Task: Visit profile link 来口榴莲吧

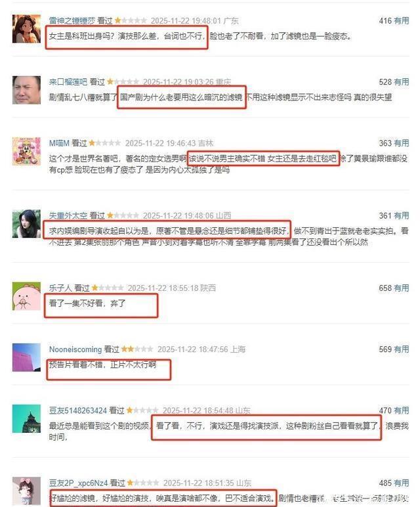Action: [x=68, y=82]
